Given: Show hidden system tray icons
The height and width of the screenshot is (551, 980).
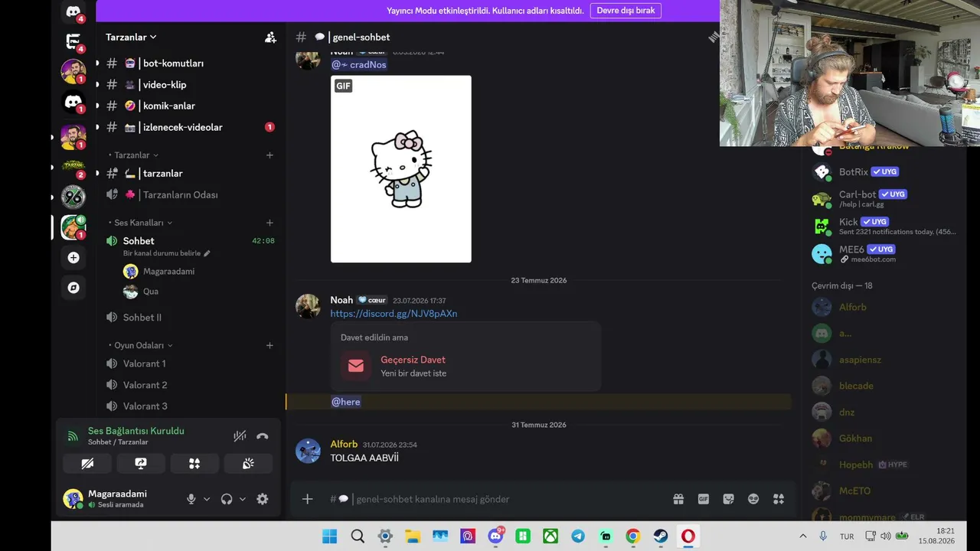Looking at the screenshot, I should (x=802, y=536).
